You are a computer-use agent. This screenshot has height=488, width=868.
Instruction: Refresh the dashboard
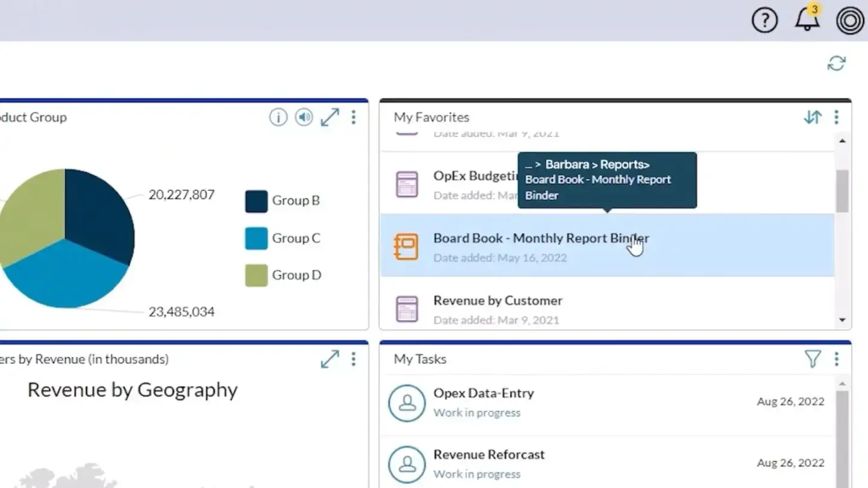point(836,63)
